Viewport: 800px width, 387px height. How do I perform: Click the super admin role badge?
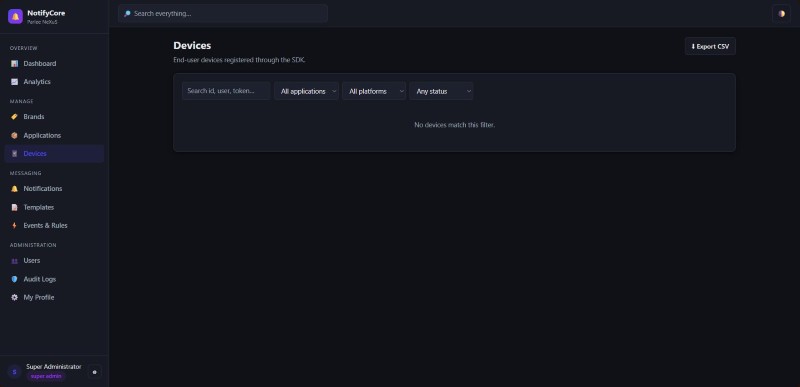pyautogui.click(x=46, y=376)
